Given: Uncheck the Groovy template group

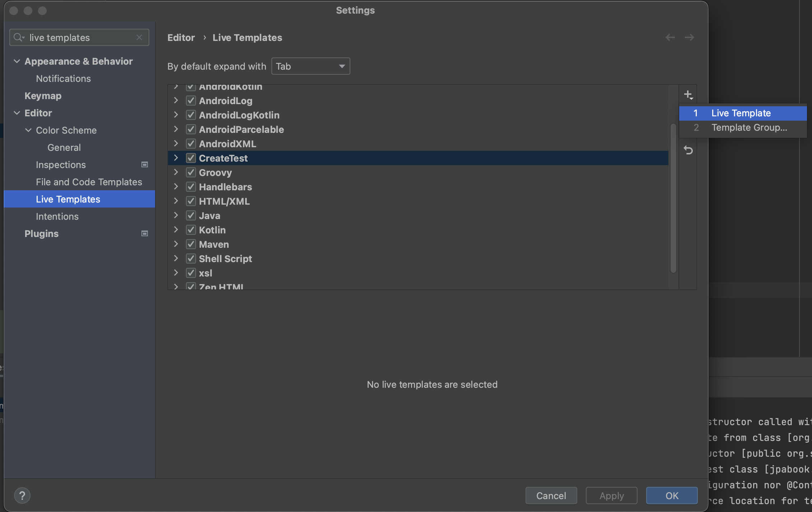Looking at the screenshot, I should [x=191, y=173].
